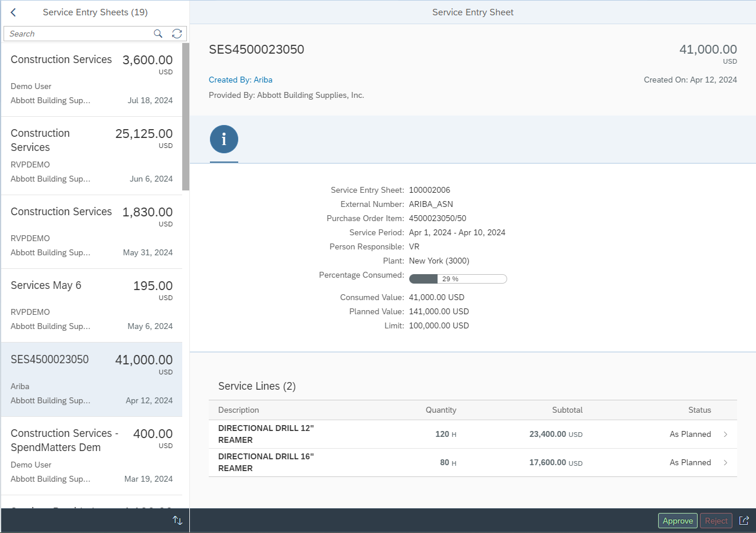Open the sort options icon
756x533 pixels.
[x=177, y=520]
